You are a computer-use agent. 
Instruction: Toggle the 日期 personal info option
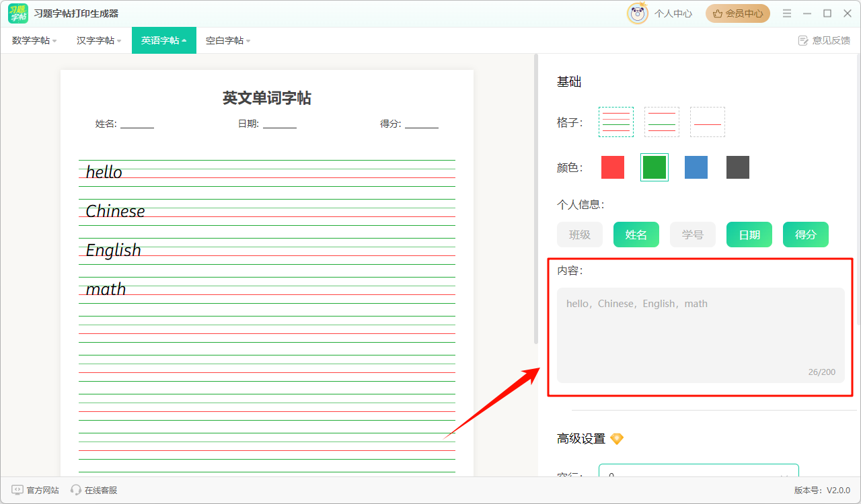[749, 235]
